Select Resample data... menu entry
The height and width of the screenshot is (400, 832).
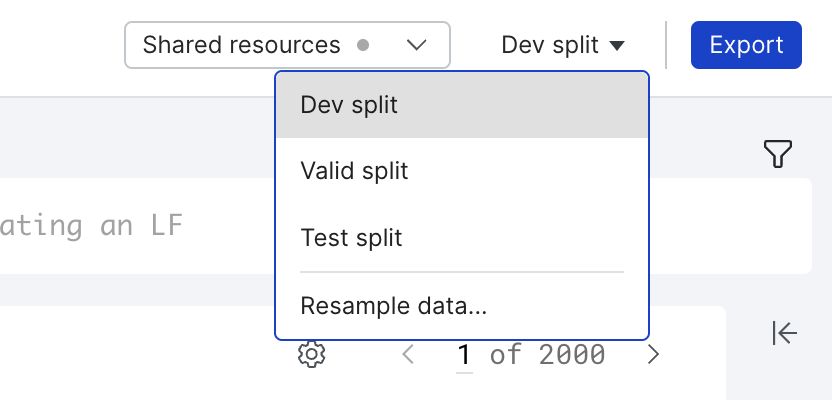(x=462, y=306)
